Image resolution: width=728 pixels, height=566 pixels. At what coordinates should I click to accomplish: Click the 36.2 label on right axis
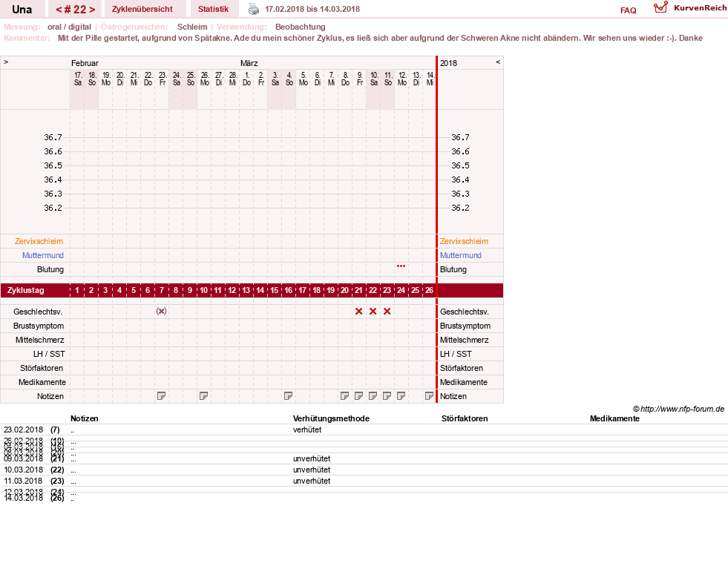point(460,208)
